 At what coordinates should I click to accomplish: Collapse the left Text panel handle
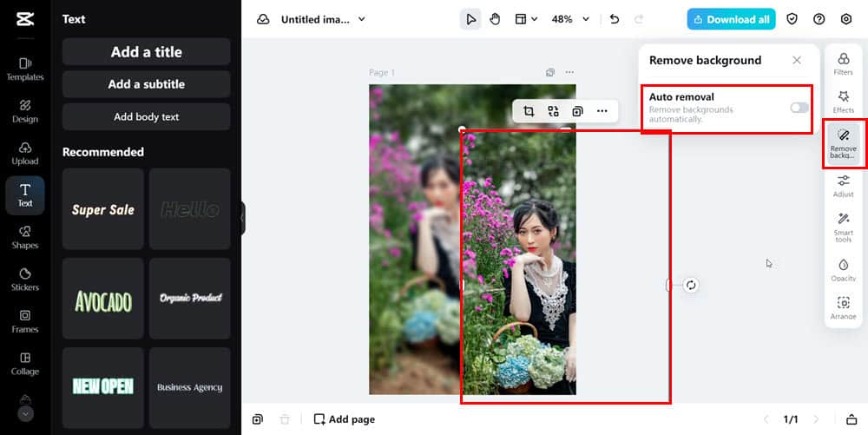(x=242, y=218)
